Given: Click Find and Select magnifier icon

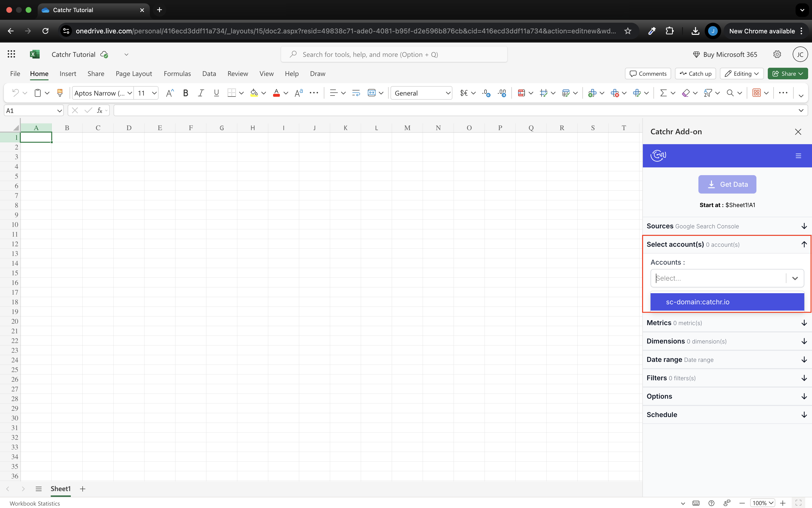Looking at the screenshot, I should click(x=730, y=93).
